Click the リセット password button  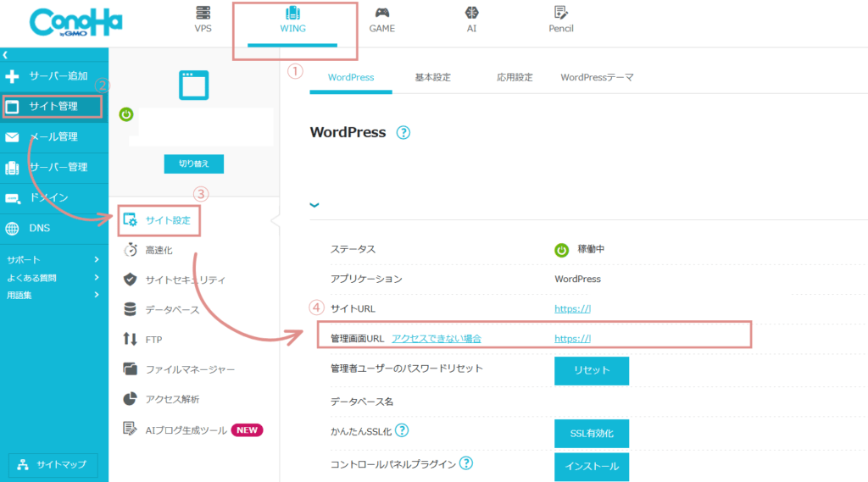pos(591,370)
